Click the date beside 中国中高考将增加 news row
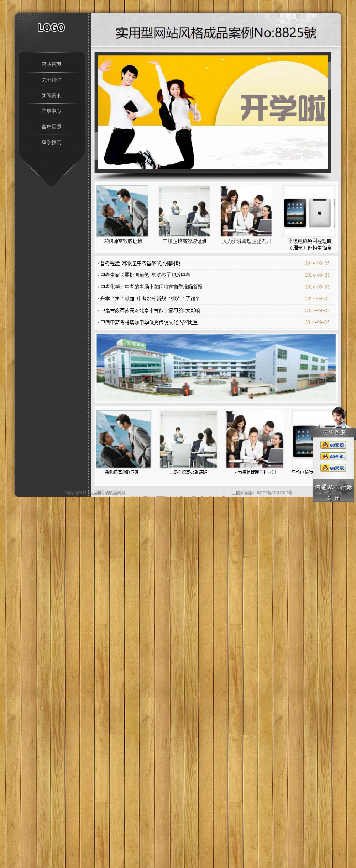Screen dimensions: 356x868 [x=317, y=322]
